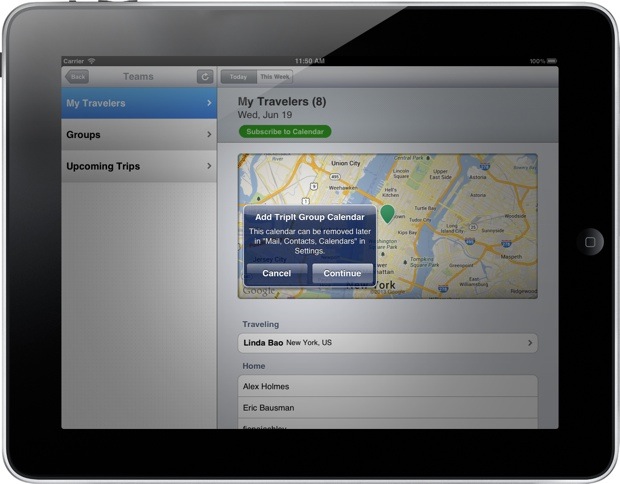Expand Linda Bao row chevron

tap(530, 343)
